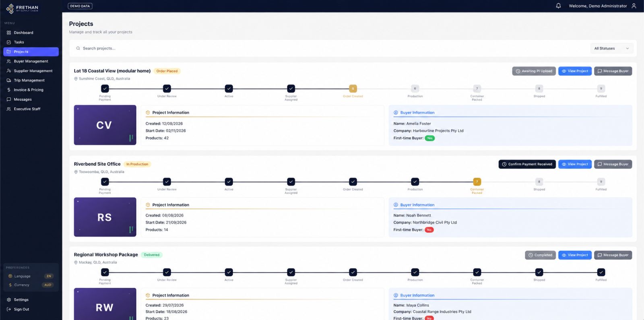Click in the Search projects field
This screenshot has width=644, height=320.
[330, 48]
